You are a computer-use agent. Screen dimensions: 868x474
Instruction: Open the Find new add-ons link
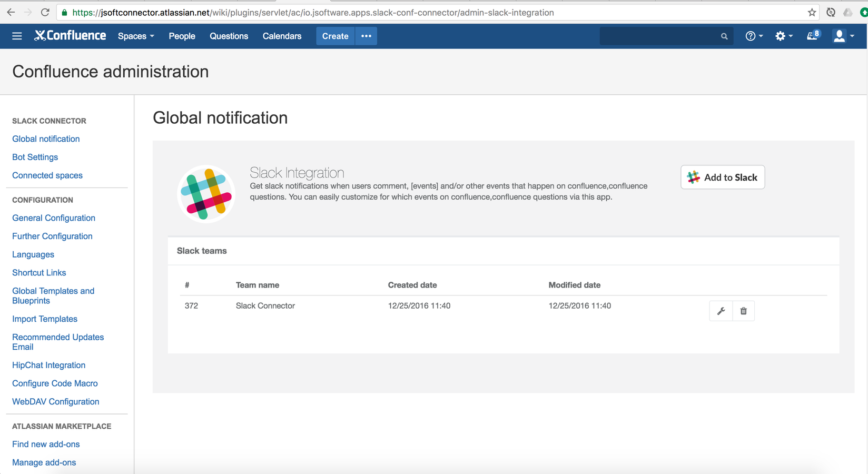[46, 444]
